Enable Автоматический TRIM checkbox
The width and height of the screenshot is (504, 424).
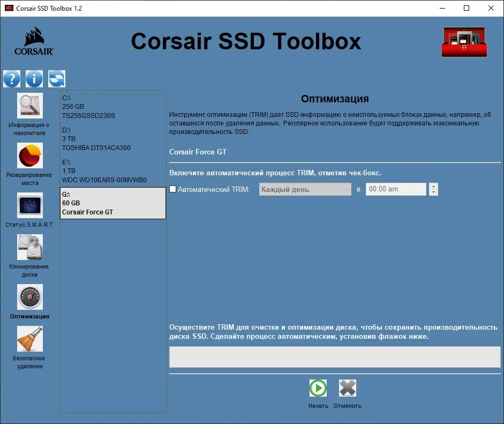(172, 189)
